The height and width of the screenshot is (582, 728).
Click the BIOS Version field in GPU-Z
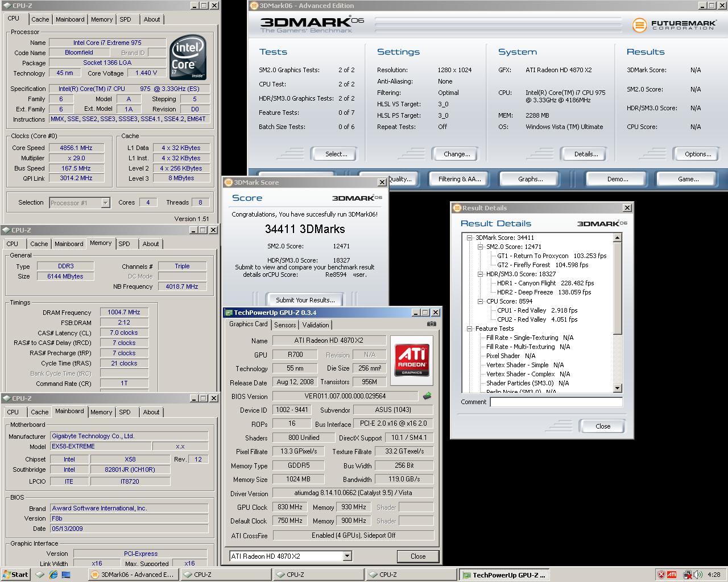pos(345,396)
